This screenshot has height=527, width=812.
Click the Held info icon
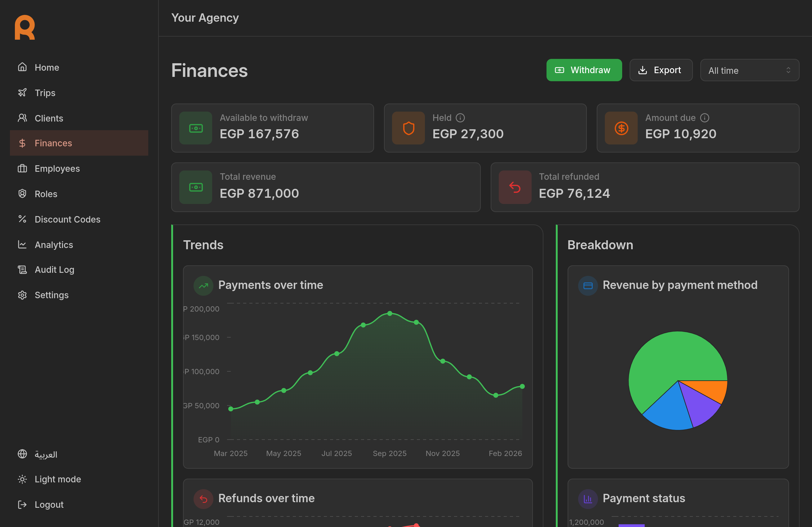coord(460,118)
